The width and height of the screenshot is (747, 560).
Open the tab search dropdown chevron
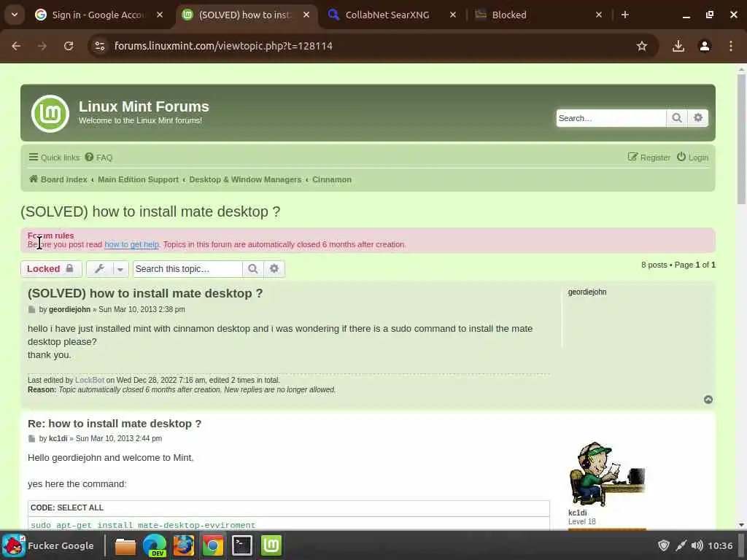pos(15,15)
